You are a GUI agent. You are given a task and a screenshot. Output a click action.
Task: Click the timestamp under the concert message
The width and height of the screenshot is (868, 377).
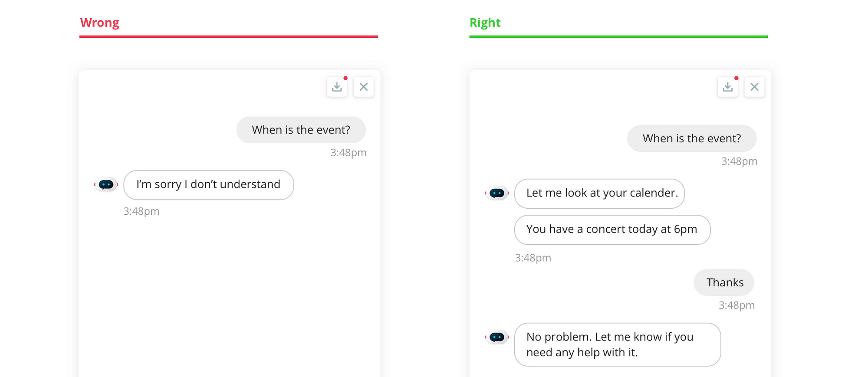click(533, 258)
